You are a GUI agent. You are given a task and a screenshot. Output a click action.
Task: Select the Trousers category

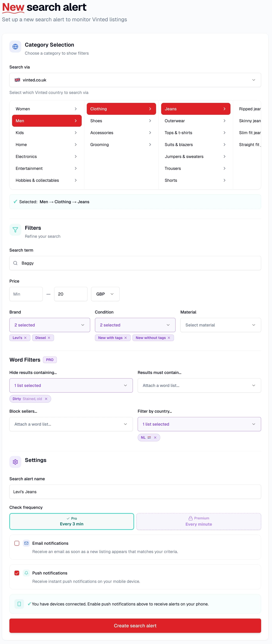196,168
